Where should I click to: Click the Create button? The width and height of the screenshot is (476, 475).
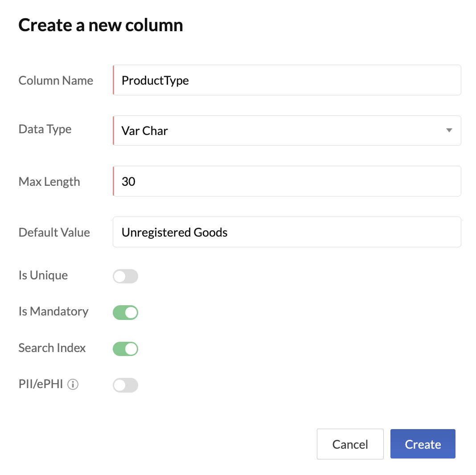tap(423, 444)
